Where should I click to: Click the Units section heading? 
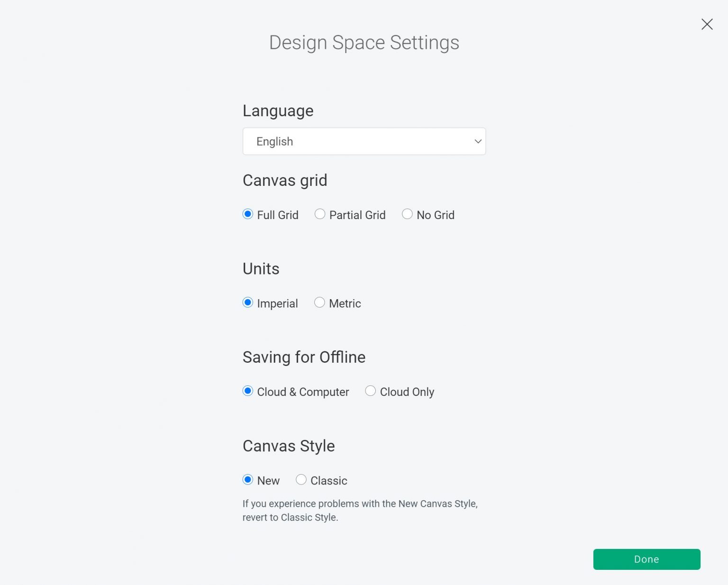point(261,269)
